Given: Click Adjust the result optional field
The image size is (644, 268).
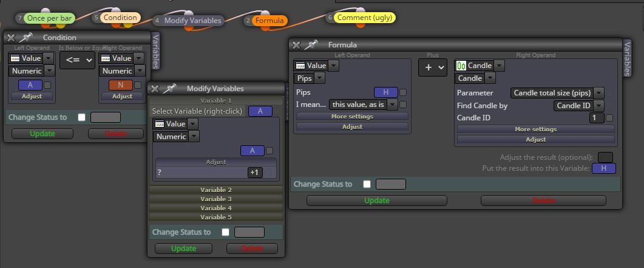Looking at the screenshot, I should pos(605,157).
